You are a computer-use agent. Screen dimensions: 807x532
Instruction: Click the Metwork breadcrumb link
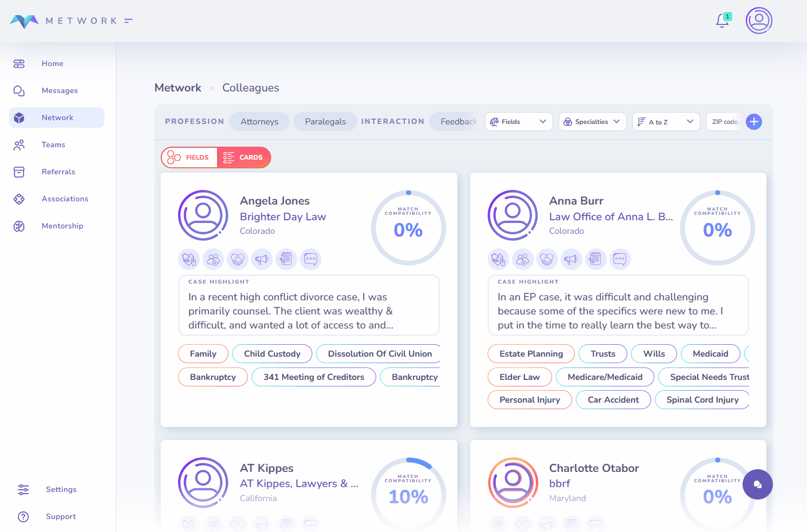point(178,88)
